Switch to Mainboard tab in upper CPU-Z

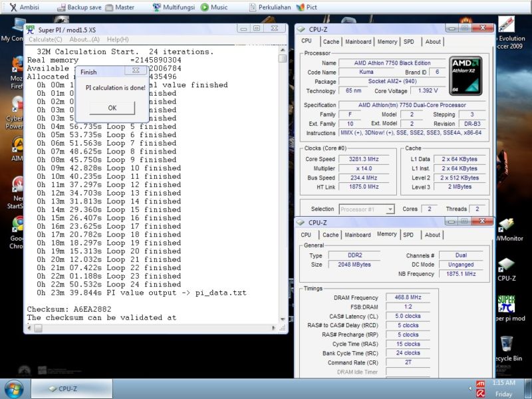[358, 41]
